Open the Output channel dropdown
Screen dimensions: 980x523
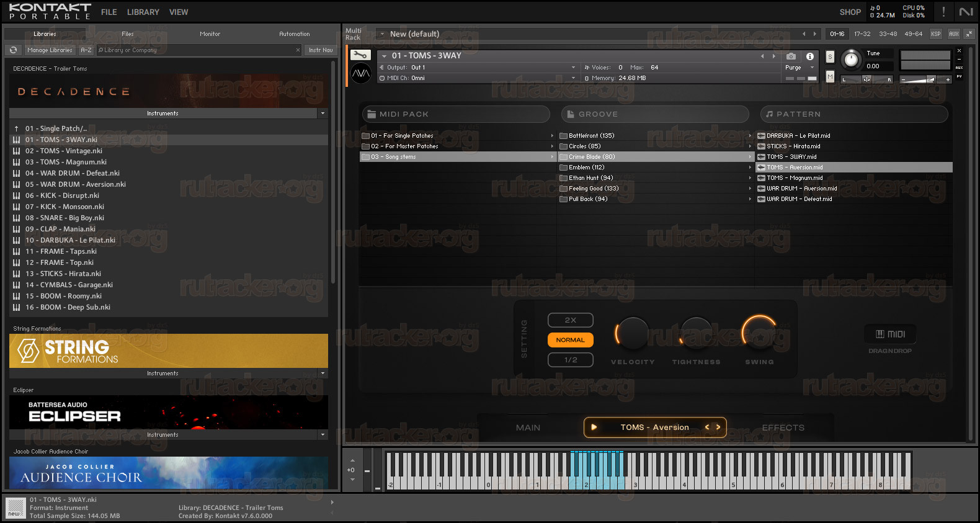coord(573,68)
